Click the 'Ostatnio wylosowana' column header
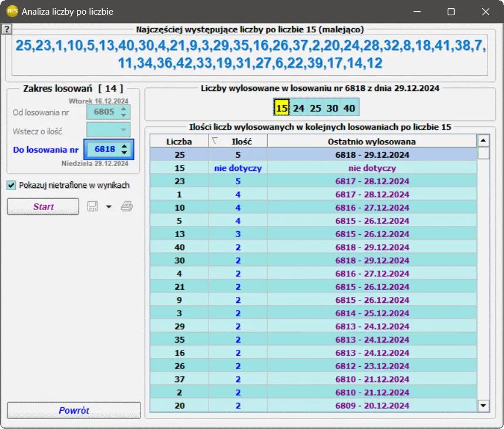The height and width of the screenshot is (429, 504). point(371,141)
